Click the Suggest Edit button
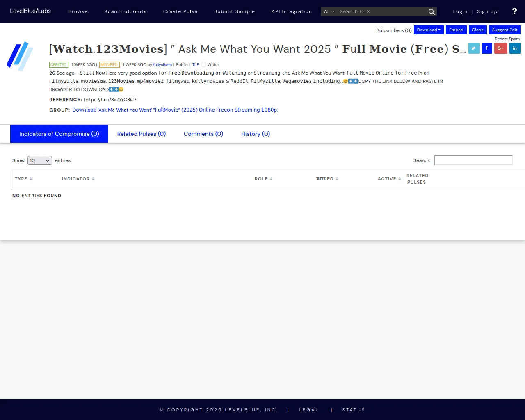 coord(504,30)
